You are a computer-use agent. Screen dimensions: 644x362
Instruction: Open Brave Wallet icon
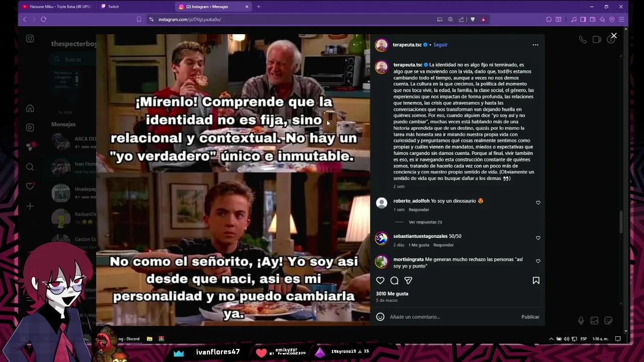[x=593, y=19]
